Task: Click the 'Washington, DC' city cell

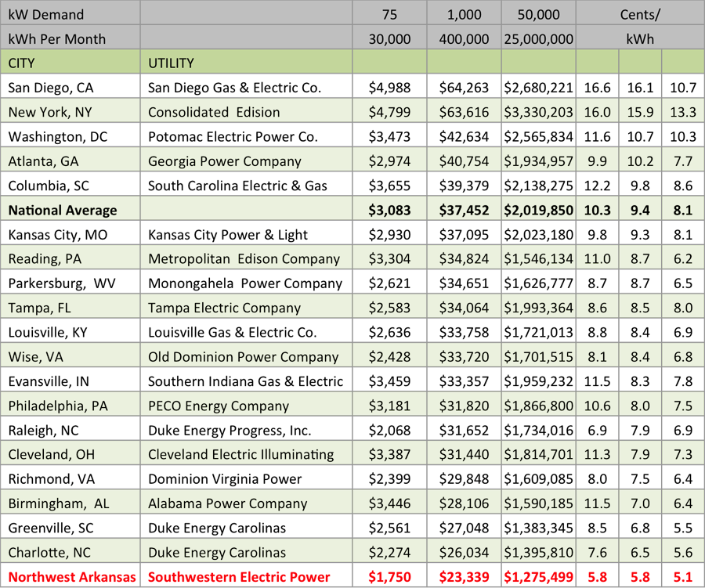Action: coord(70,135)
